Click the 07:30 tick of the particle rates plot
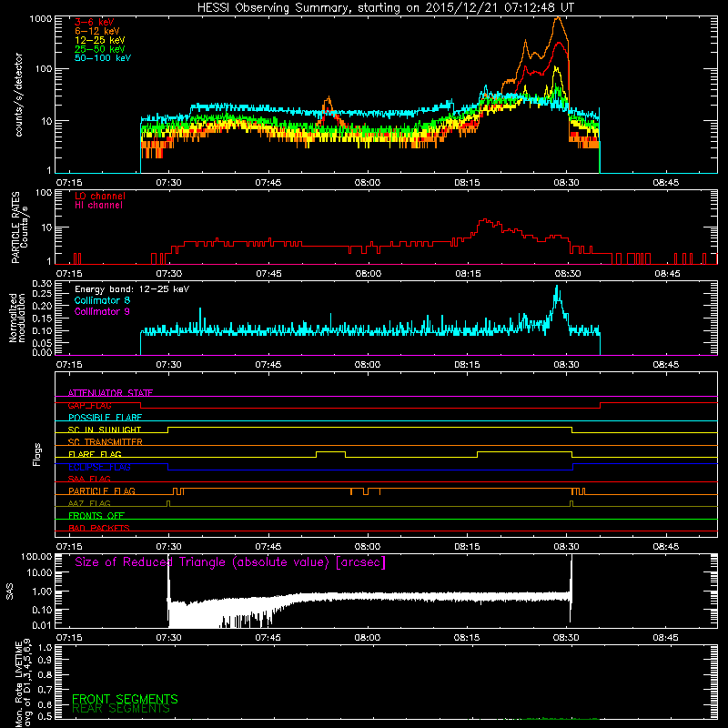 (168, 274)
